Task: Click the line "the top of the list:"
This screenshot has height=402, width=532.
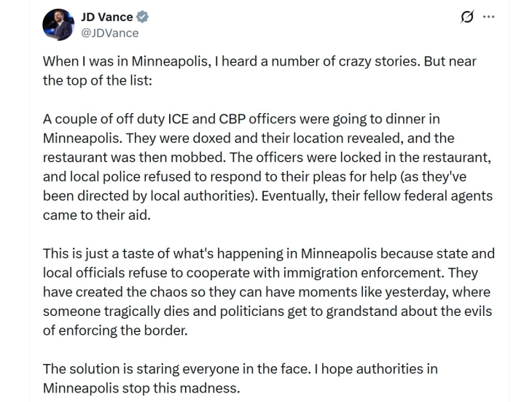Action: [97, 80]
